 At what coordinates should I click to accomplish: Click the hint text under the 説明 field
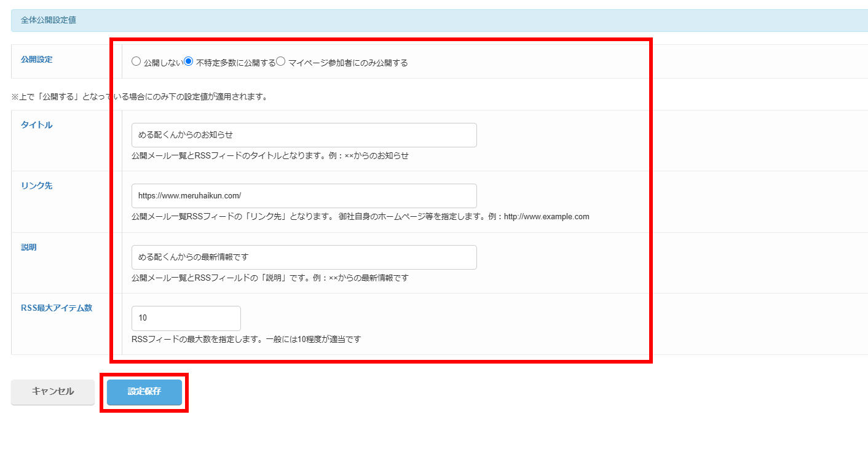point(270,278)
